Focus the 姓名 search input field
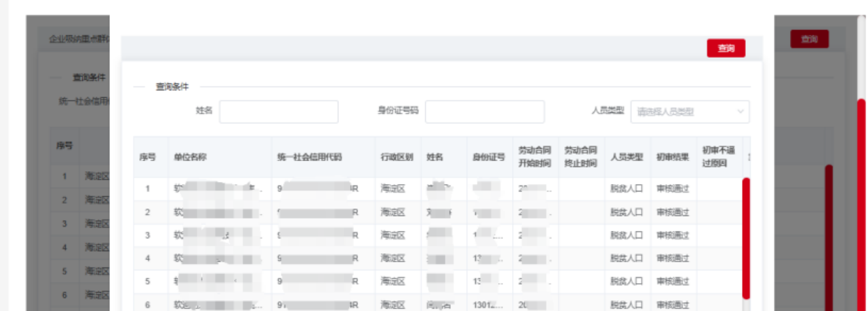Image resolution: width=868 pixels, height=311 pixels. (278, 111)
